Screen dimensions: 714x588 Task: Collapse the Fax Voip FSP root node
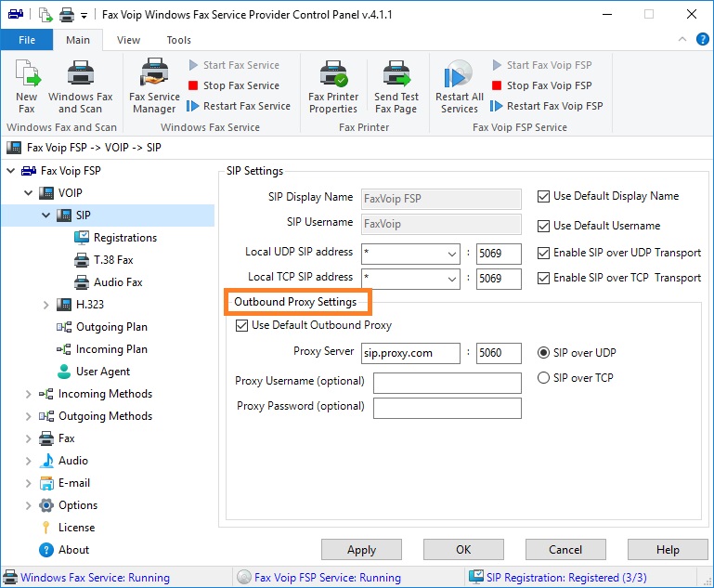point(11,171)
